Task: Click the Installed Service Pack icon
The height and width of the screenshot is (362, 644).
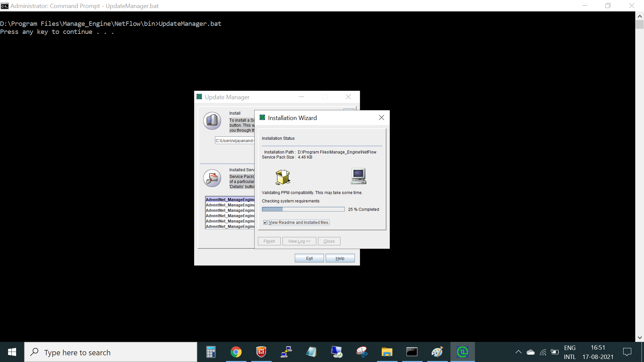Action: [212, 178]
